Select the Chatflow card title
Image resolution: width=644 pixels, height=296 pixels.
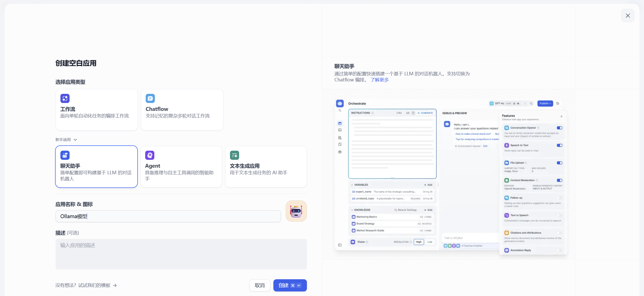pos(157,109)
